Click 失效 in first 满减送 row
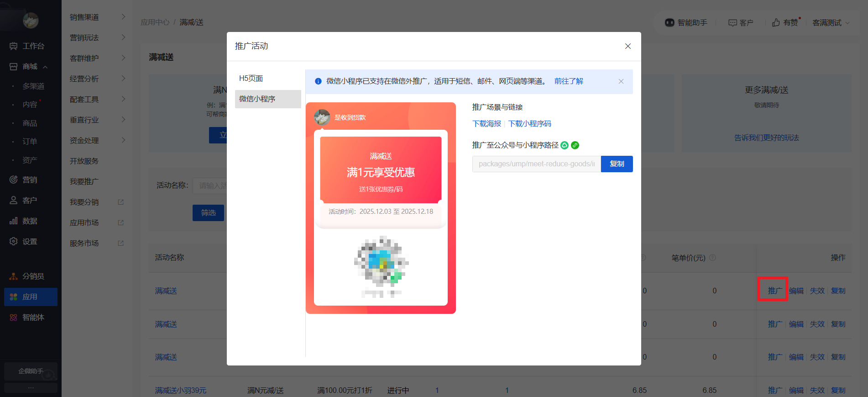This screenshot has height=397, width=868. [817, 291]
